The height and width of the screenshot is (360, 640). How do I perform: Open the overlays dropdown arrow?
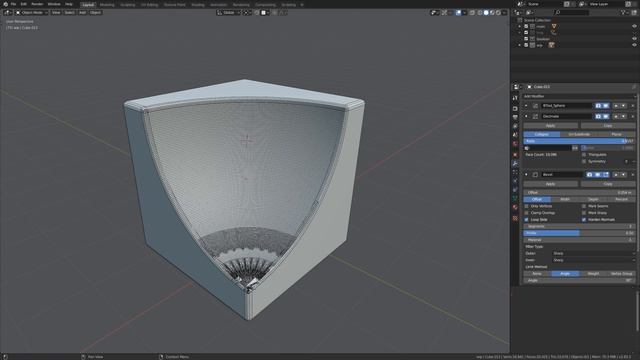[x=464, y=13]
